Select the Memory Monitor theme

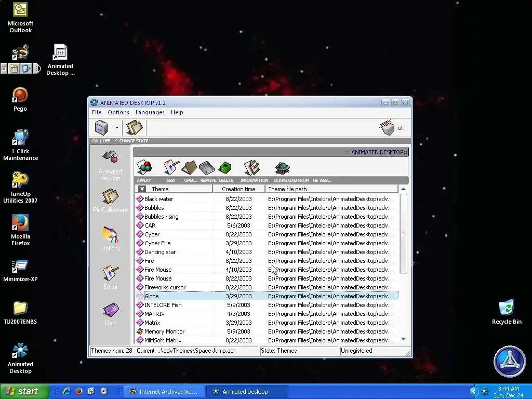coord(267,331)
